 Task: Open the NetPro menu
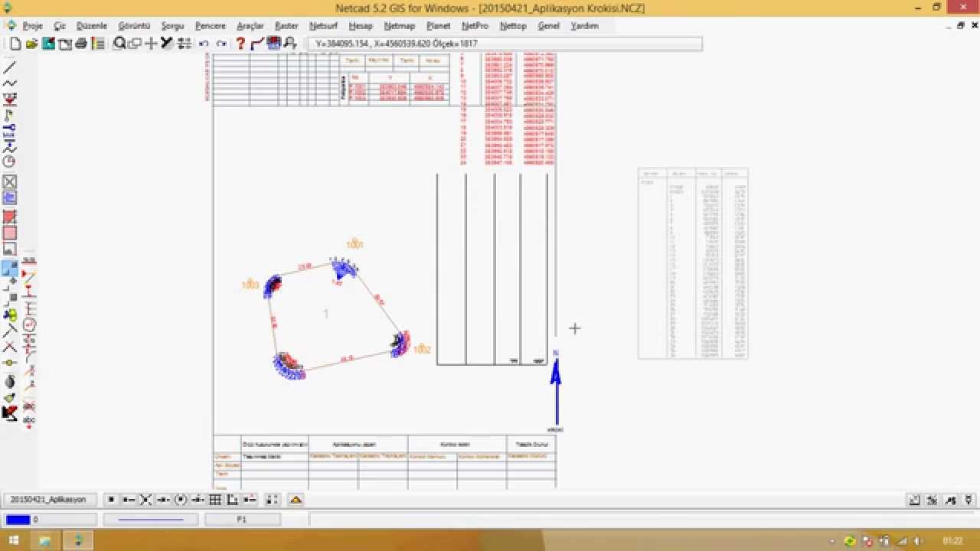[475, 26]
